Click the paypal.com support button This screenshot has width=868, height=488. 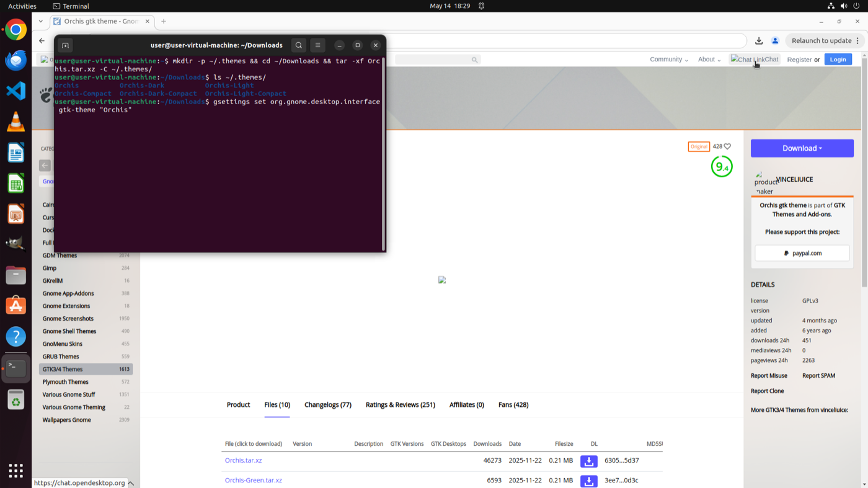(802, 253)
